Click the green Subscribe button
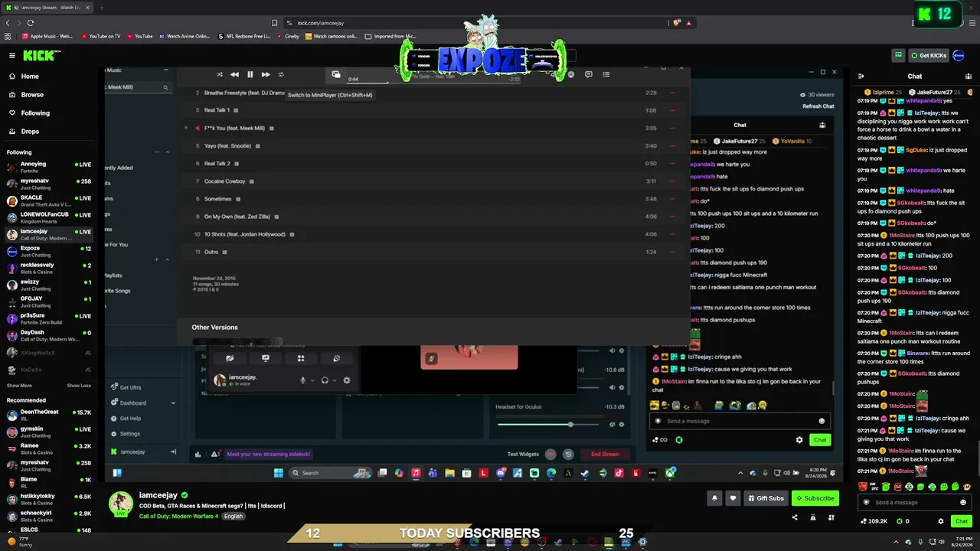The image size is (980, 551). (815, 498)
